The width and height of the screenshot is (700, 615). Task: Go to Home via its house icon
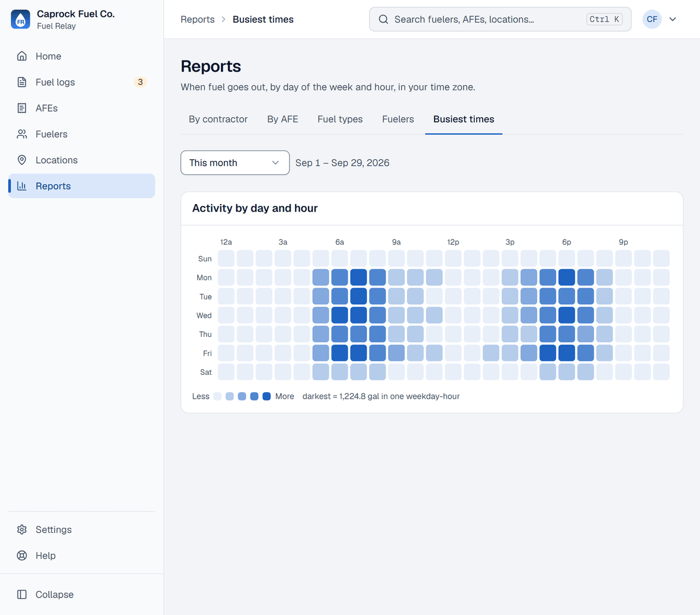pyautogui.click(x=22, y=56)
